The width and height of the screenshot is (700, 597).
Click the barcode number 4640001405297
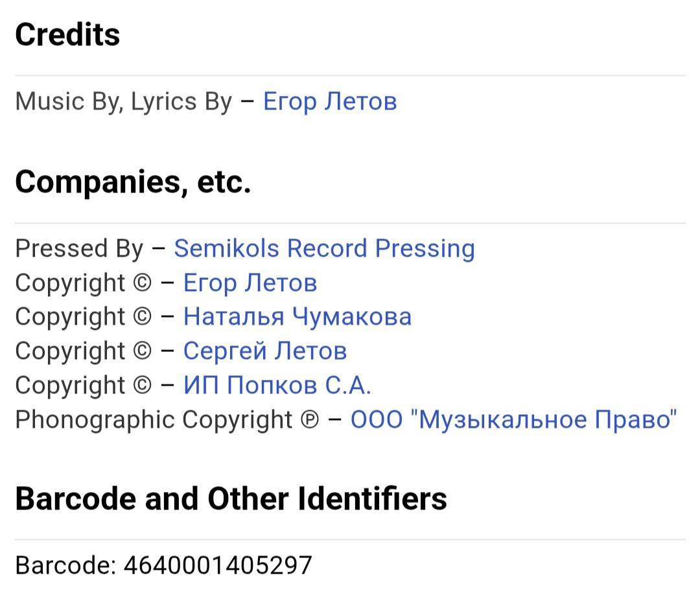coord(218,565)
